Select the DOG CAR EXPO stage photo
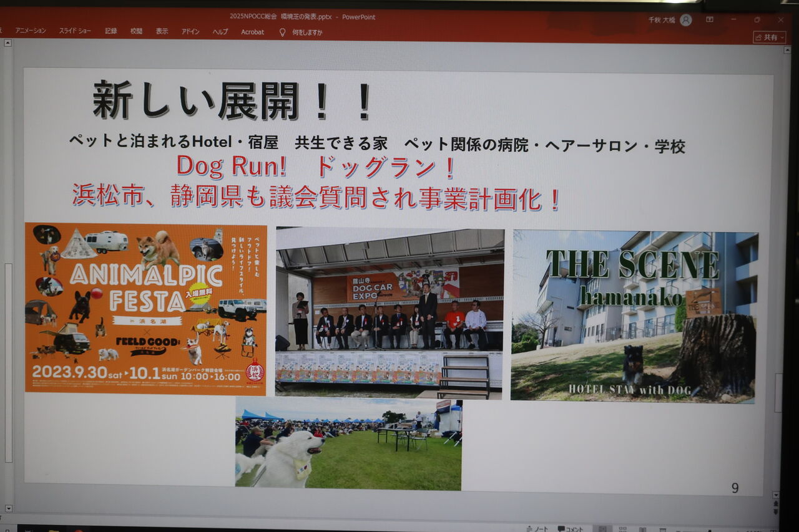 pos(390,313)
